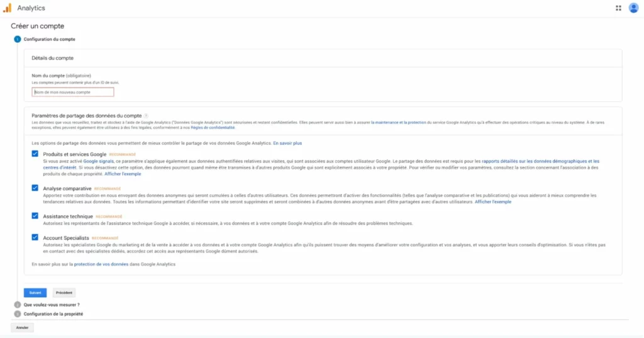This screenshot has height=338, width=644.
Task: Click the 'Assistance technique' label
Action: pos(68,217)
